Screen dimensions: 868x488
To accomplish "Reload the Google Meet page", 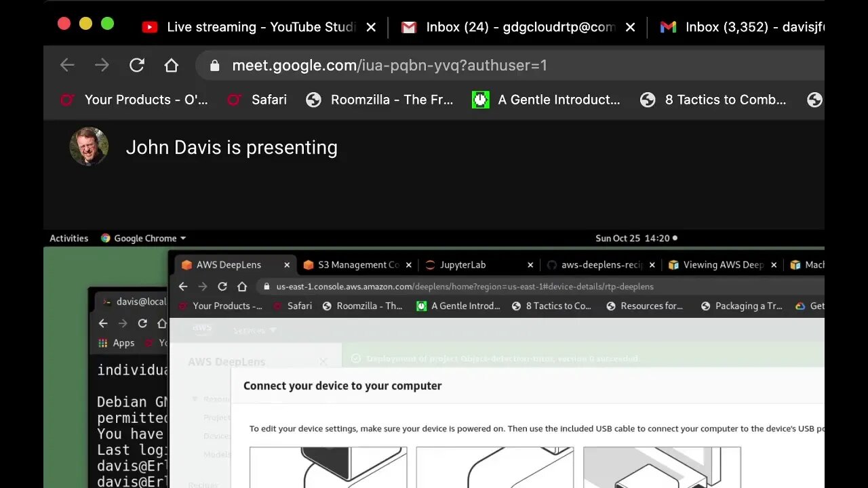I will 137,65.
